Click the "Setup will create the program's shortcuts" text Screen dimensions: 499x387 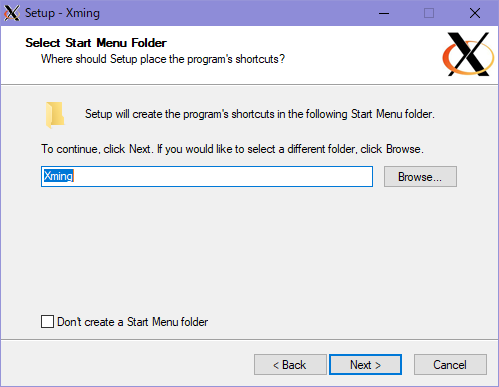click(260, 114)
